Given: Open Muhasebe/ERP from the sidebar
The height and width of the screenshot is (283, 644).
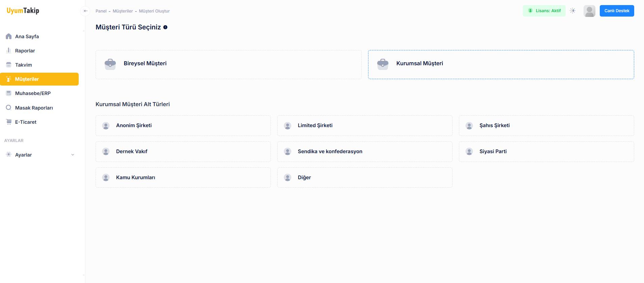Looking at the screenshot, I should [x=33, y=93].
